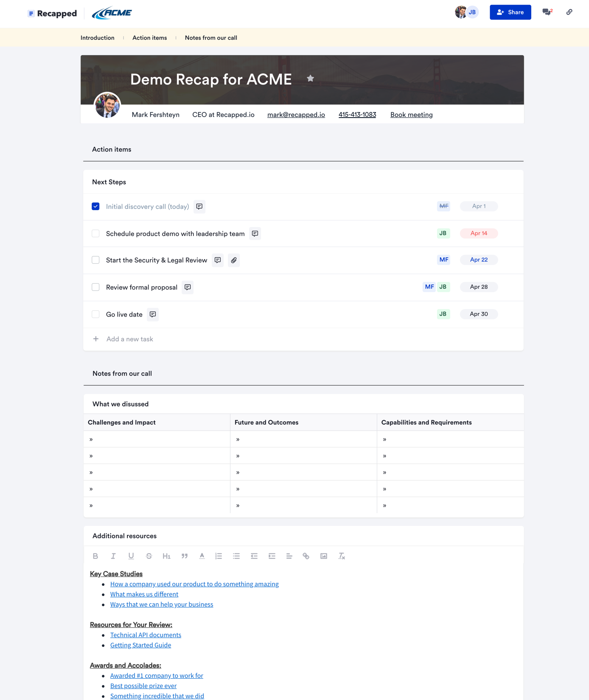The image size is (589, 700).
Task: Create a numbered list
Action: pos(219,556)
